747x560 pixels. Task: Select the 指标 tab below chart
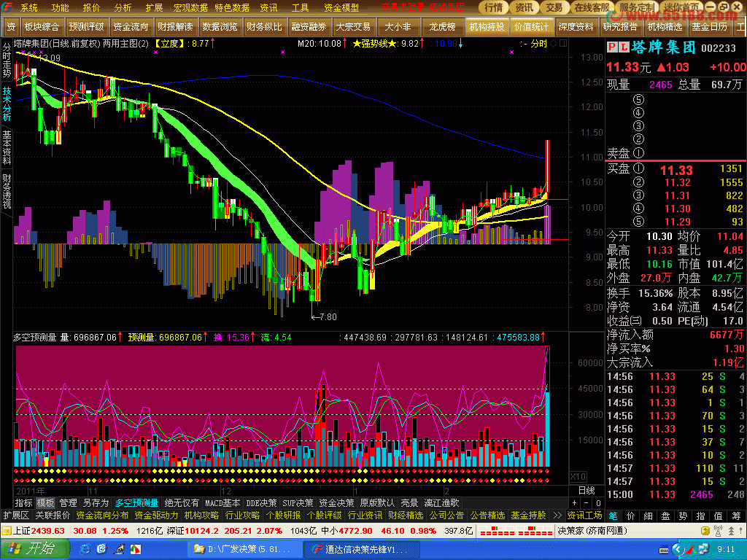click(24, 503)
